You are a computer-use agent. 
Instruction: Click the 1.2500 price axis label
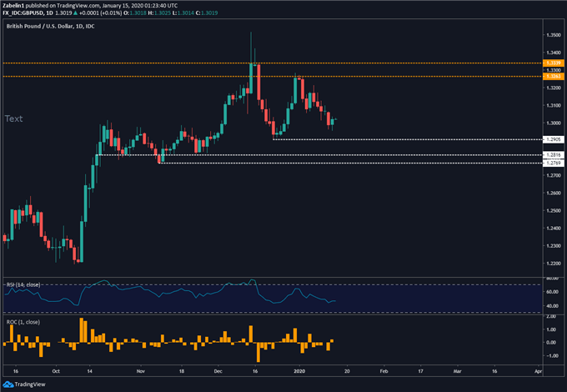click(x=554, y=211)
